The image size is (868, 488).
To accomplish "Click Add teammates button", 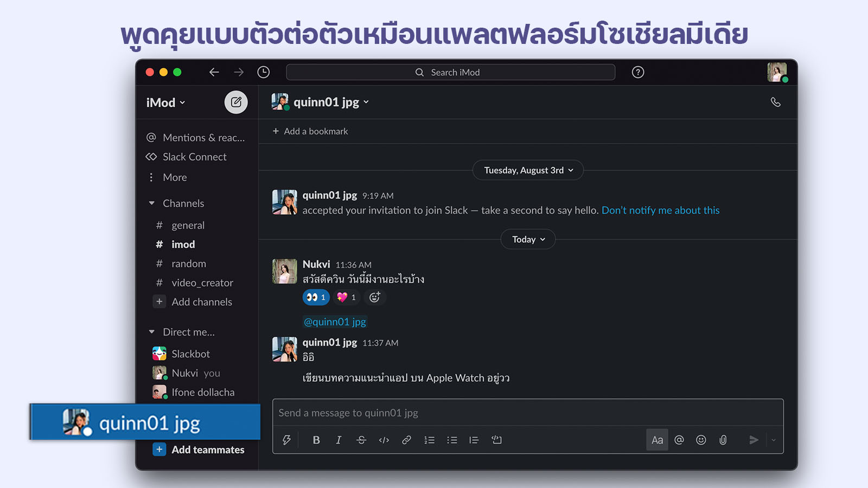I will pyautogui.click(x=208, y=450).
